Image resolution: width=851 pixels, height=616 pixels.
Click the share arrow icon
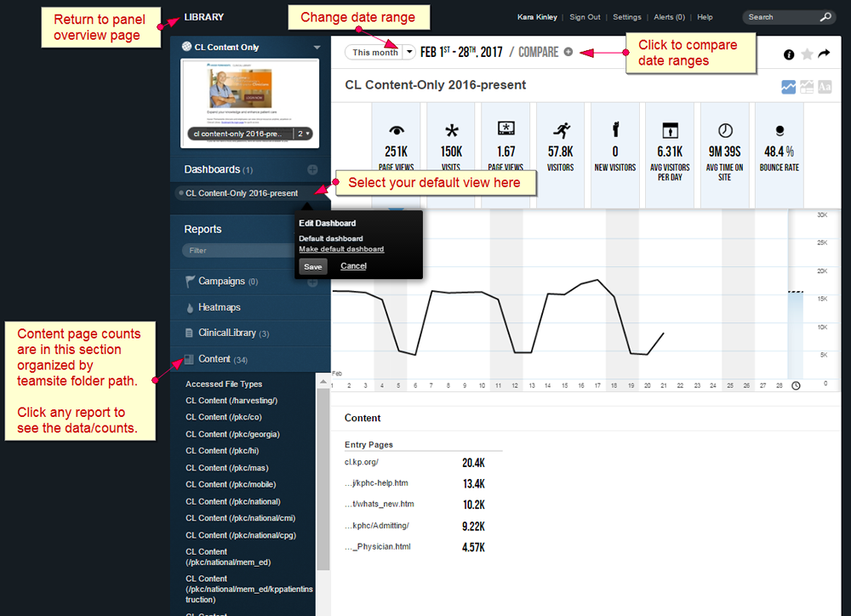825,54
